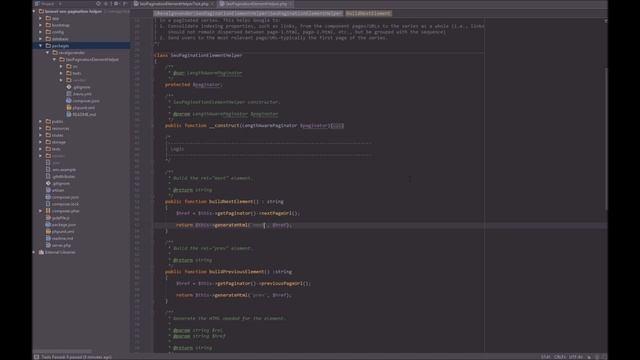
Task: Hide the Project tool window
Action: 125,4
